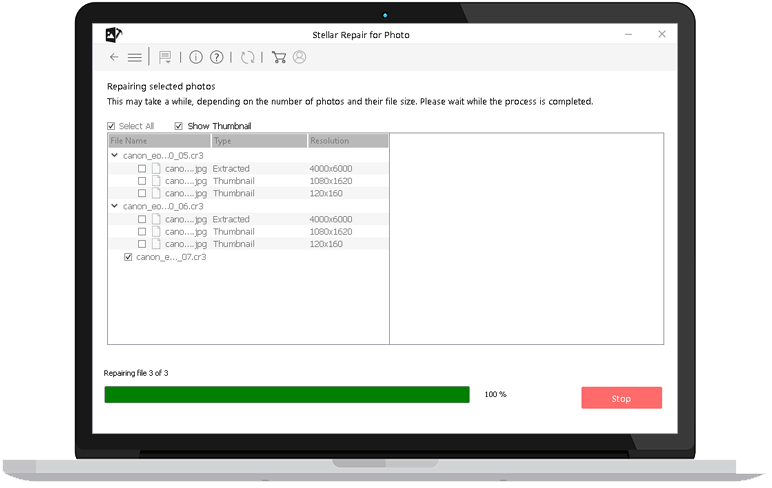Toggle the Select All checkbox
Viewport: 772px width, 488px height.
coord(111,126)
